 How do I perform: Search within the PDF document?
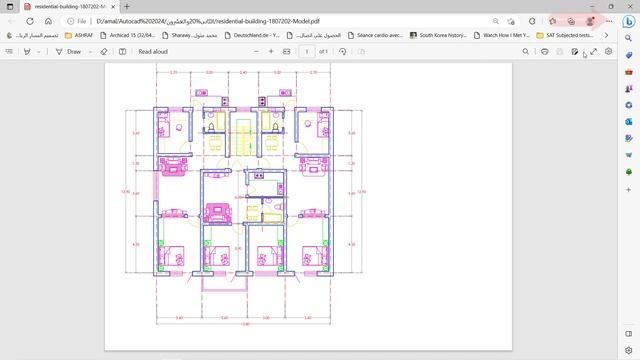(x=526, y=51)
